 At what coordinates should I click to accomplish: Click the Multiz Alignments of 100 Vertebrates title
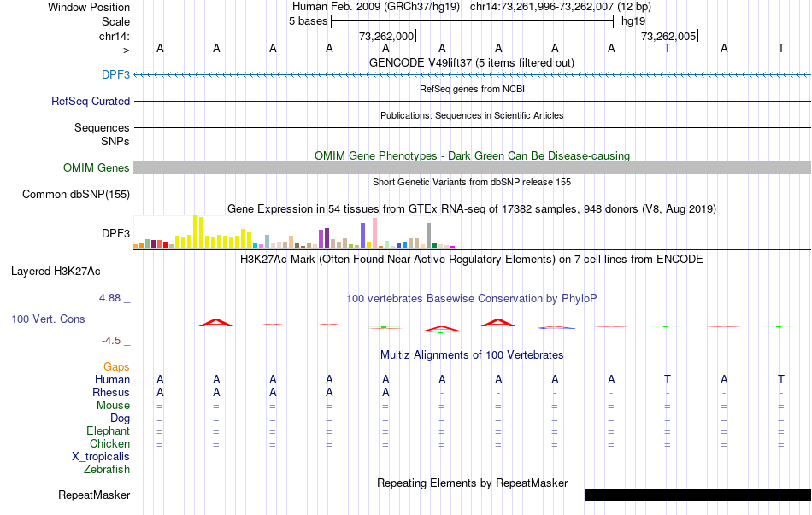pos(472,355)
